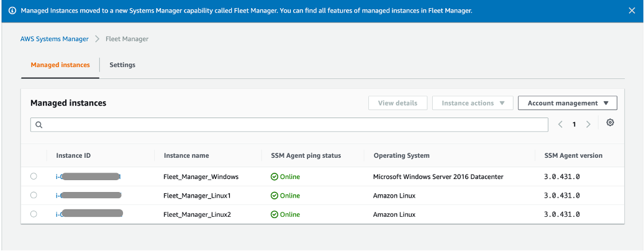Screen dimensions: 644x251
Task: Switch to the Settings tab
Action: (x=122, y=65)
